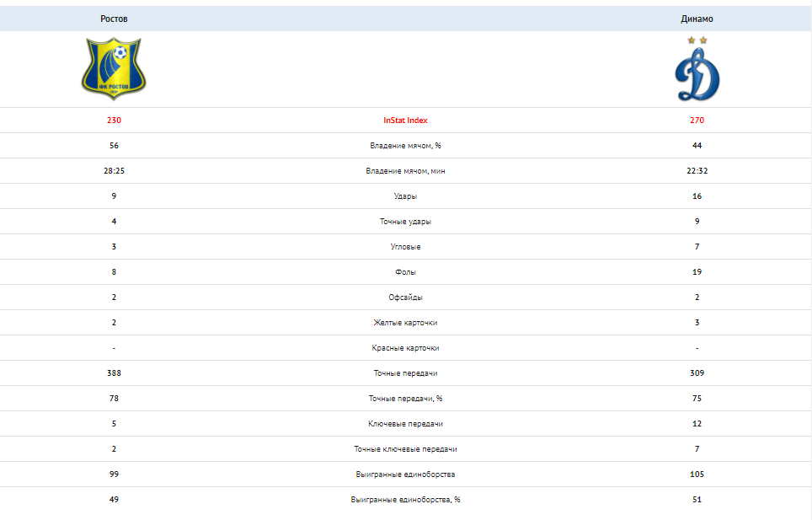Select the Точные удары label
The image size is (812, 520).
tap(405, 222)
